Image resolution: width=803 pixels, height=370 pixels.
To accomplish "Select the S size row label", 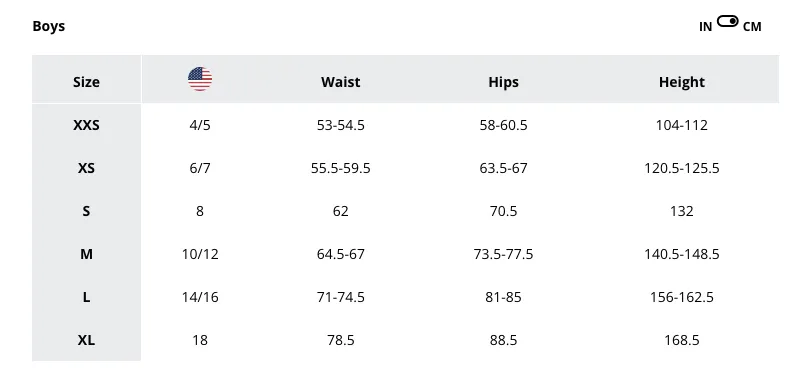I will (x=86, y=211).
